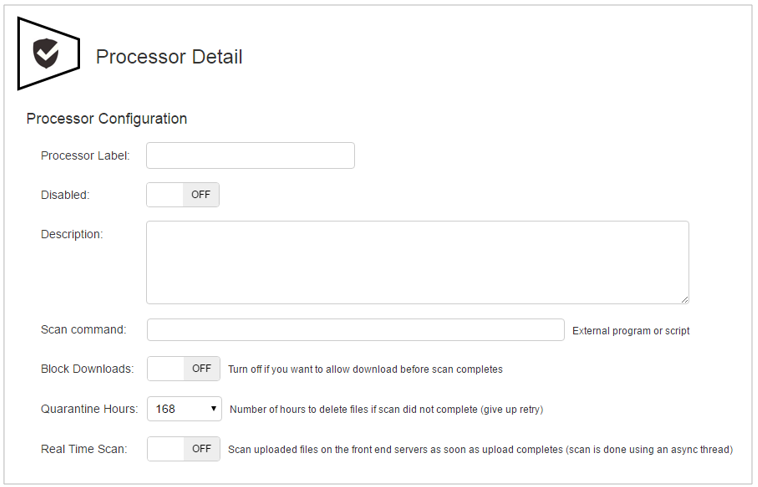Viewport: 758px width, 487px height.
Task: Click the Processor Detail heading
Action: pos(169,57)
